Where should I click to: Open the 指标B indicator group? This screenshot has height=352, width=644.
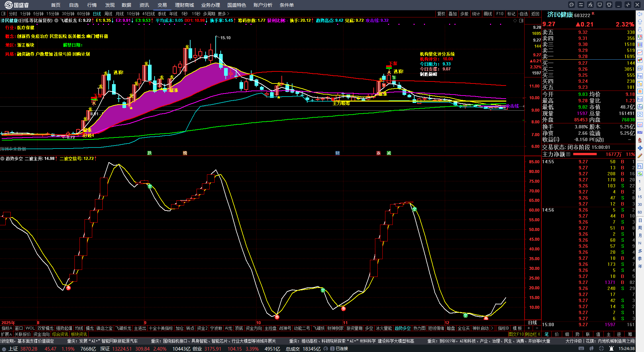(503, 328)
